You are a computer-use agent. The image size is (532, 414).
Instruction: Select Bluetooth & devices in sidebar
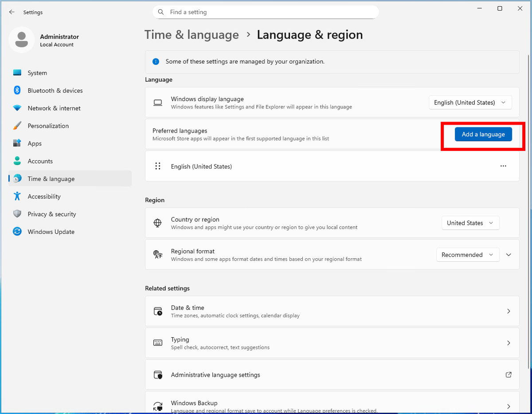(x=70, y=91)
